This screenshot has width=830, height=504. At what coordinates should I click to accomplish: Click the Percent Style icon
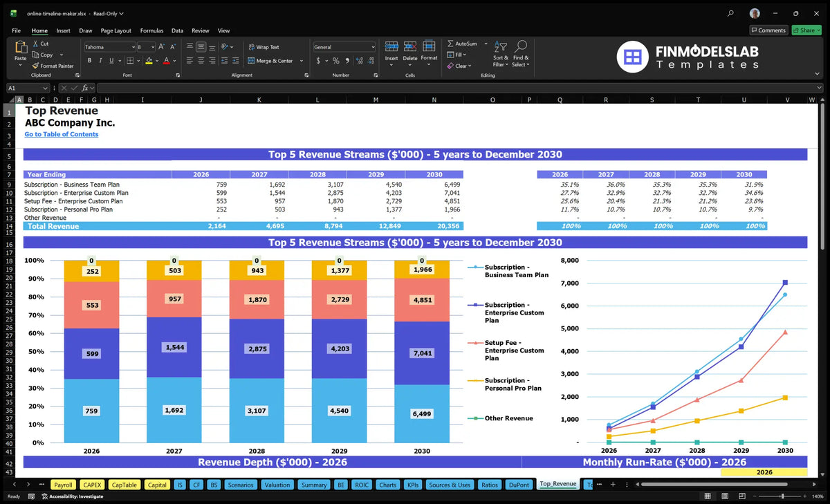(335, 61)
